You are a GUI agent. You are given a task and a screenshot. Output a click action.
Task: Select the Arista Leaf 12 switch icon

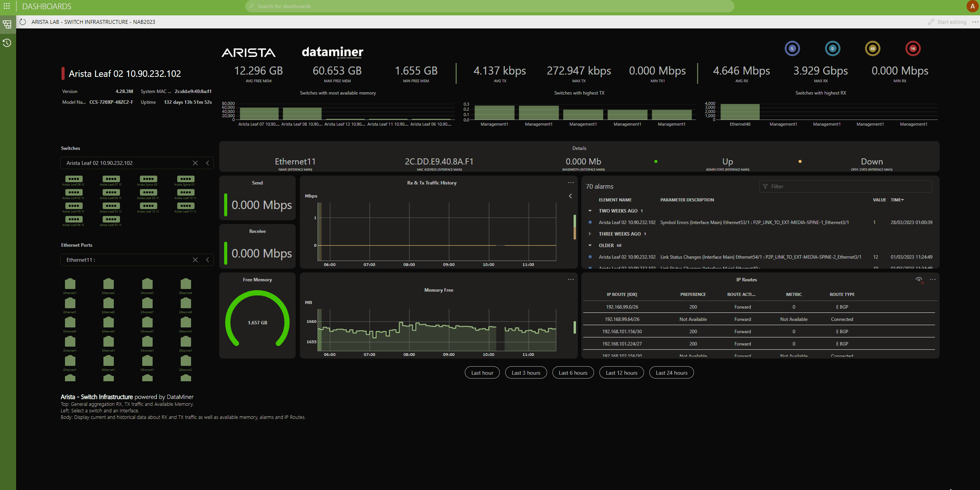pos(148,206)
